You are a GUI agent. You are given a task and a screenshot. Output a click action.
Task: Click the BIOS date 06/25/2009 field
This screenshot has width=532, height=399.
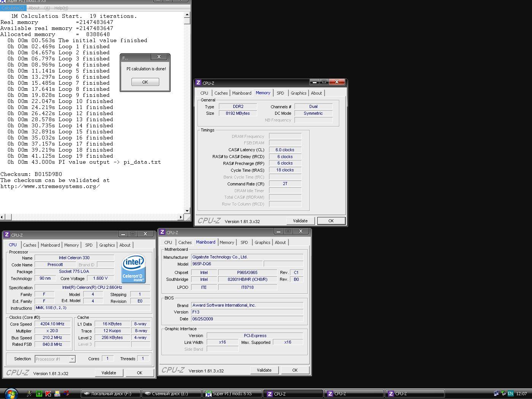(247, 319)
